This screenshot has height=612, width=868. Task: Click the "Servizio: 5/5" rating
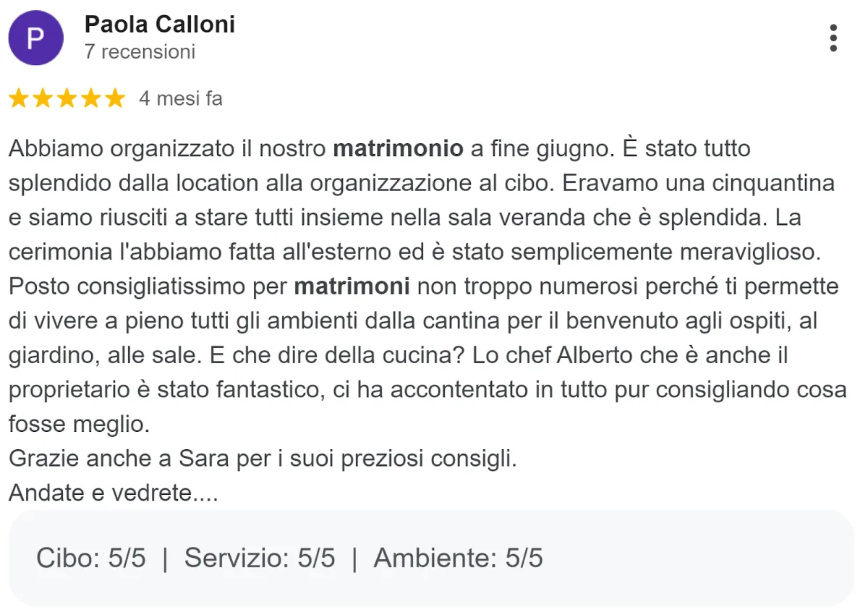point(260,558)
